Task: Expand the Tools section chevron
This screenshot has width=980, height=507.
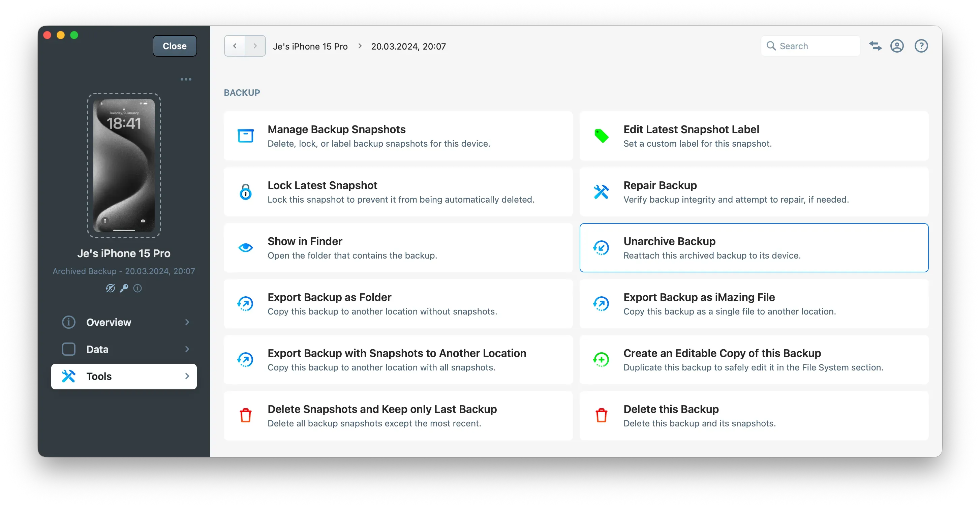Action: coord(187,376)
